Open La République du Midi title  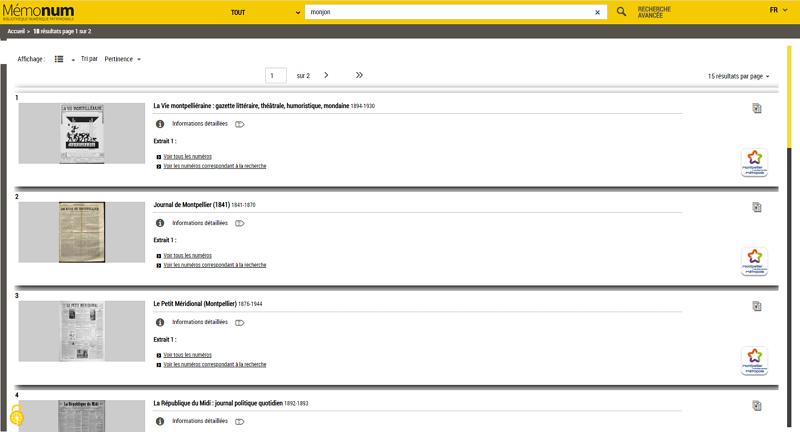point(218,403)
